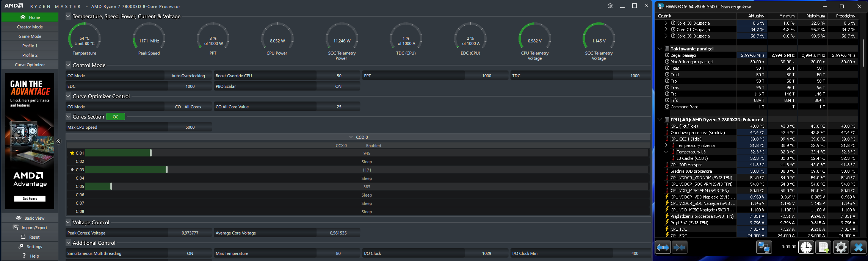868x261 pixels.
Task: Collapse the Temperature, Speed, Power, Current & Voltage section
Action: coord(68,16)
